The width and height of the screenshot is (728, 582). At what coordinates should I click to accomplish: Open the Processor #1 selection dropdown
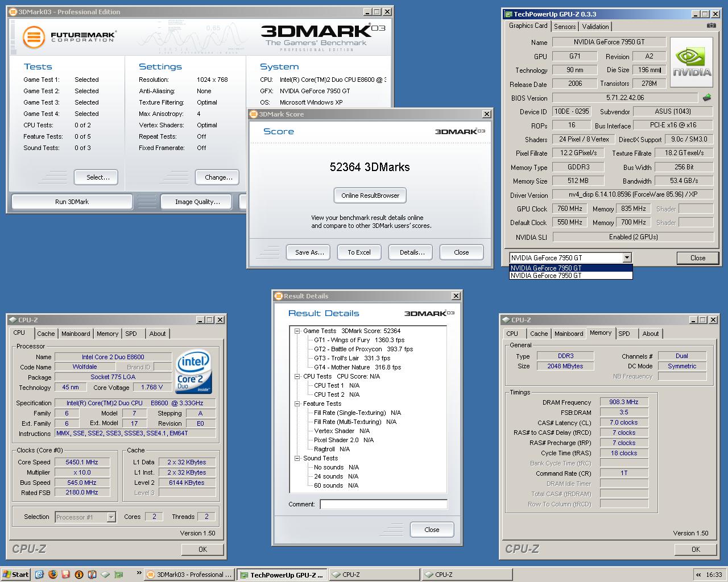click(x=111, y=517)
